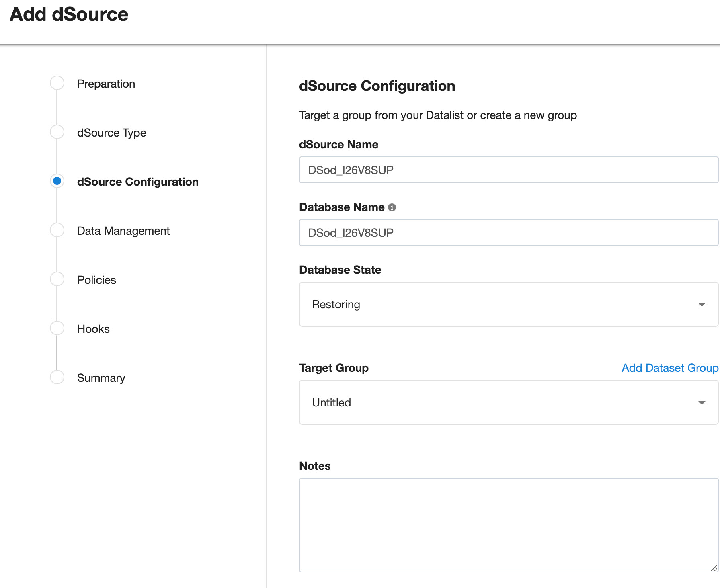Click the Add Dataset Group link
720x588 pixels.
[669, 368]
